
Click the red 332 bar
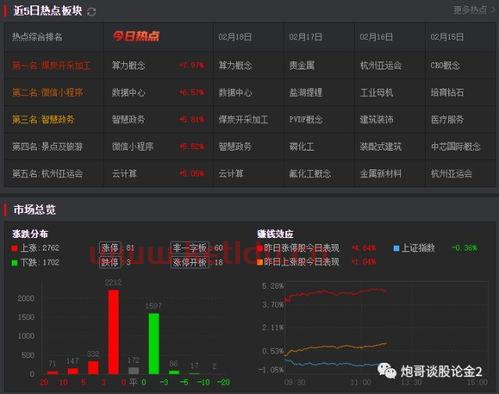[x=93, y=368]
